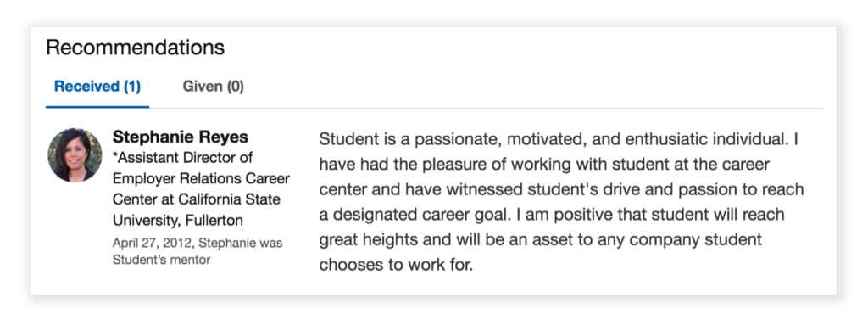868x331 pixels.
Task: Click the April 27, 2012 date line
Action: coord(198,243)
